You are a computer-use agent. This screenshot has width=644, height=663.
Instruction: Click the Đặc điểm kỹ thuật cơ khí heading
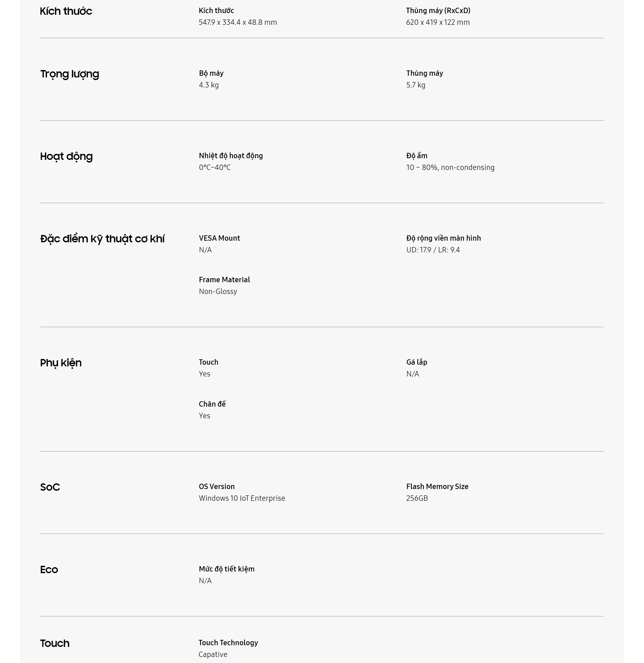pos(102,238)
